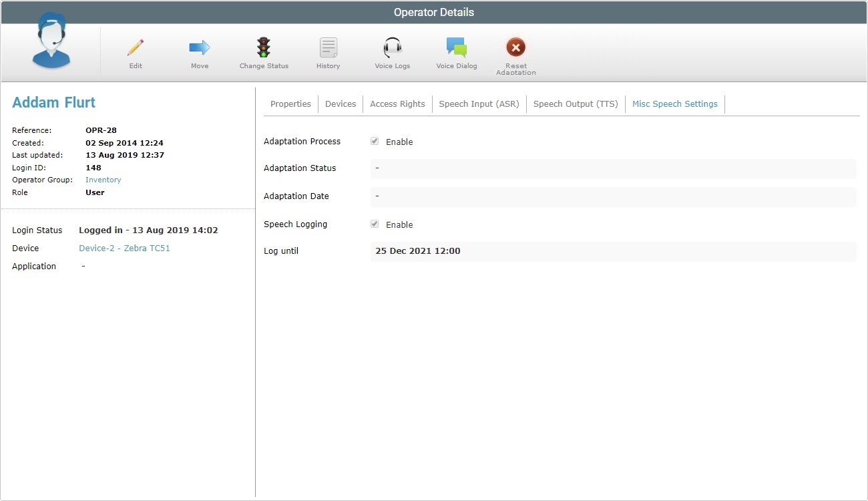Image resolution: width=868 pixels, height=501 pixels.
Task: Select the Move arrow icon
Action: tap(199, 48)
